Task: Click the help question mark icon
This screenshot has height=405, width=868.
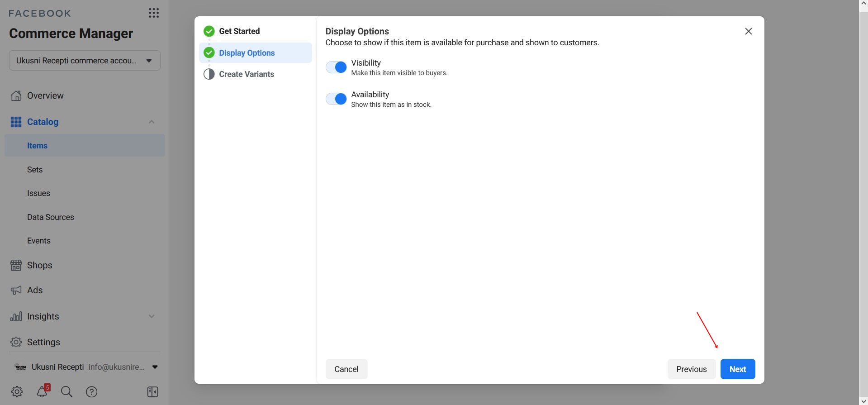Action: 92,392
